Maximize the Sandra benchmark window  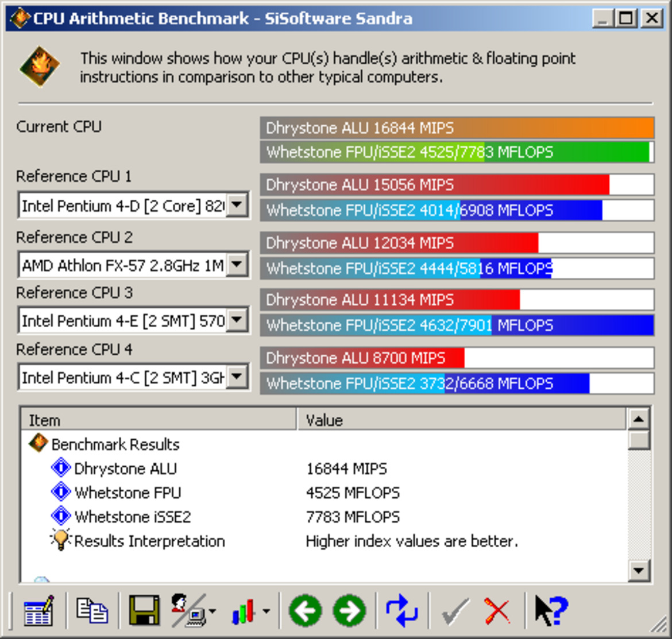[625, 18]
